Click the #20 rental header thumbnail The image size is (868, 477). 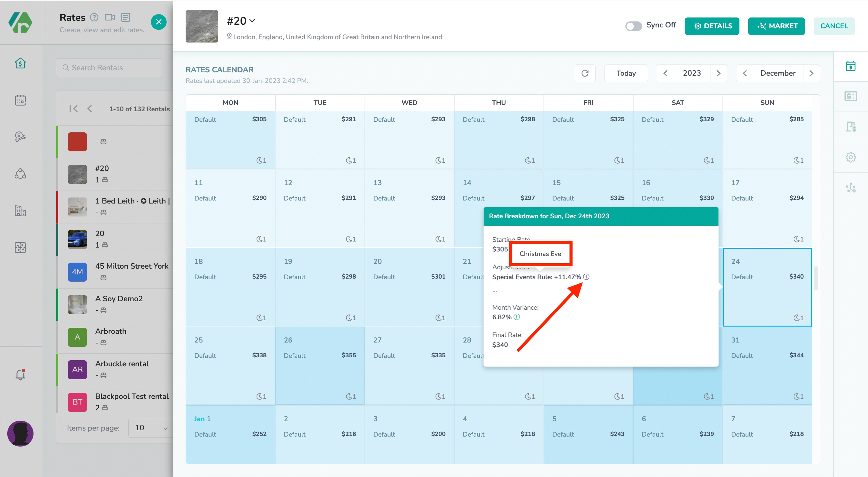202,26
